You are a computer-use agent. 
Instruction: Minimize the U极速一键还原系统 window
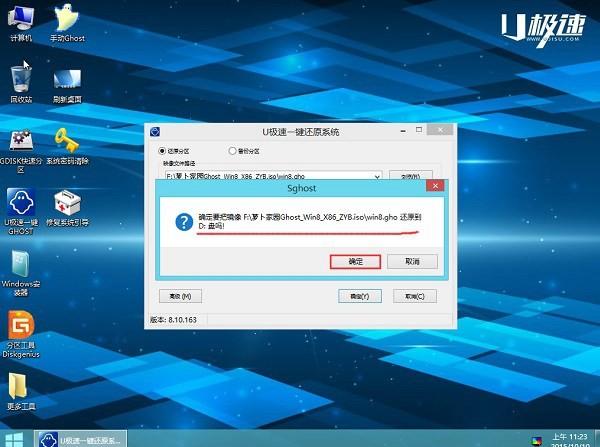[x=403, y=131]
